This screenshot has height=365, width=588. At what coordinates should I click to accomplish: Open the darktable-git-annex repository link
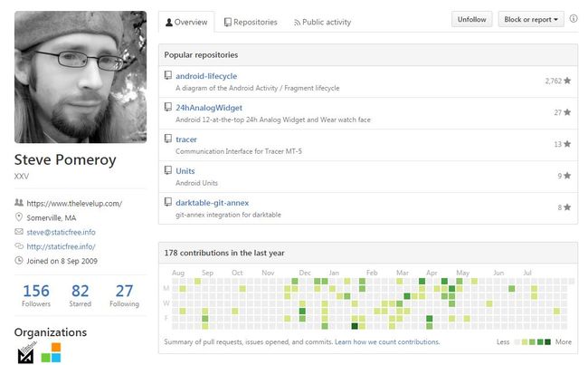[x=213, y=203]
